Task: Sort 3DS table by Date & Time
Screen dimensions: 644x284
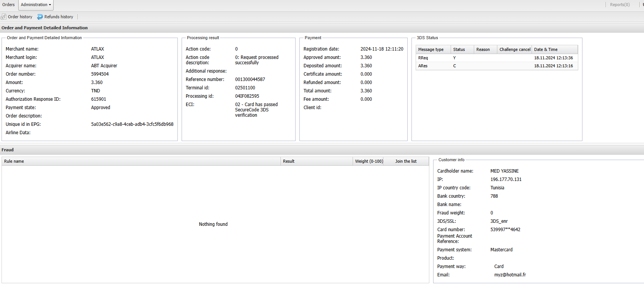Action: [546, 50]
